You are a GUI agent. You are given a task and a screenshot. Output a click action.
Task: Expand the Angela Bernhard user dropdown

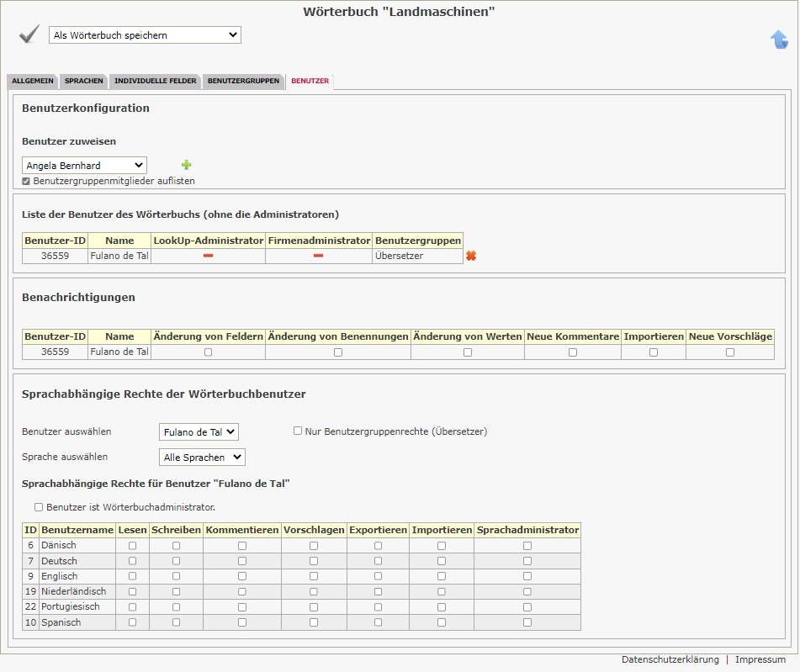pyautogui.click(x=84, y=166)
